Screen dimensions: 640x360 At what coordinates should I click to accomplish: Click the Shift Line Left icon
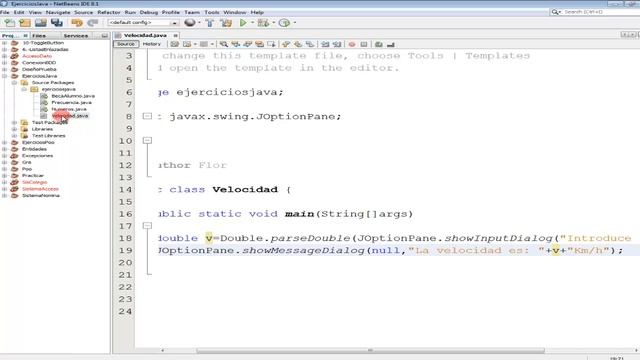tap(325, 44)
